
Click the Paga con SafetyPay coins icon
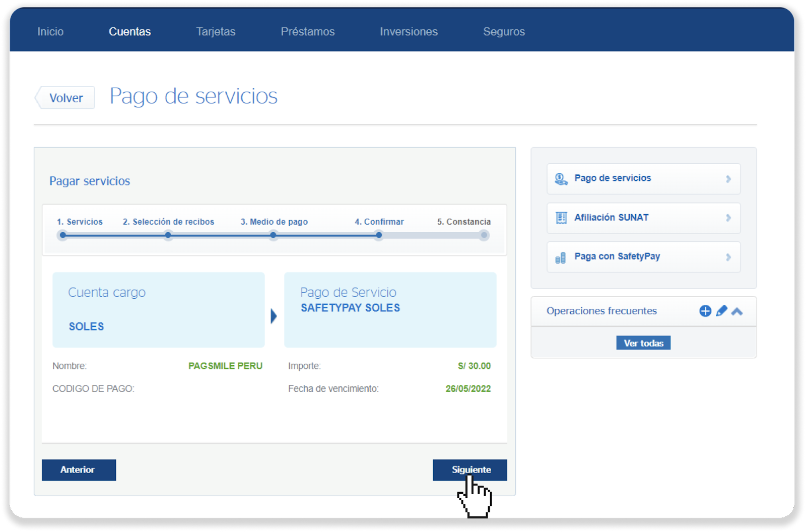point(560,257)
